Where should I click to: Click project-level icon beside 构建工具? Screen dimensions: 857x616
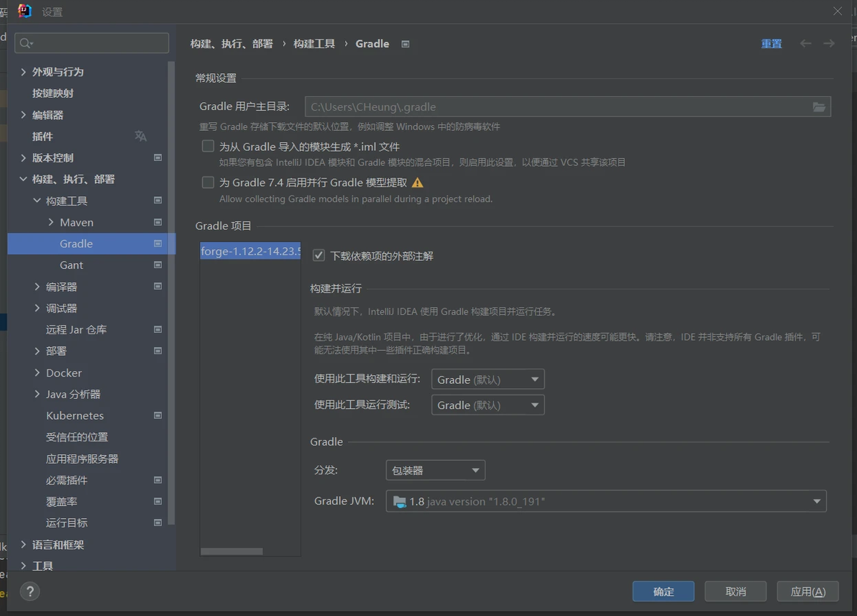pyautogui.click(x=158, y=201)
